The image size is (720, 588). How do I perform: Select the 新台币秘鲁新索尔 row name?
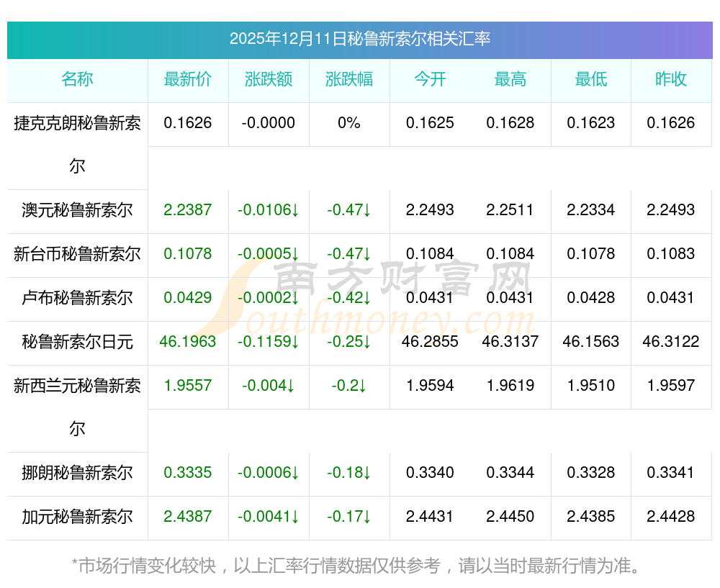coord(77,254)
